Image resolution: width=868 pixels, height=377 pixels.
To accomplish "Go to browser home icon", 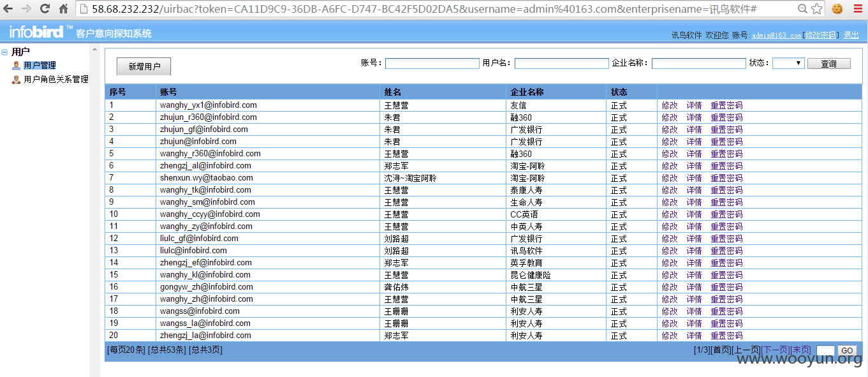I will tap(63, 9).
